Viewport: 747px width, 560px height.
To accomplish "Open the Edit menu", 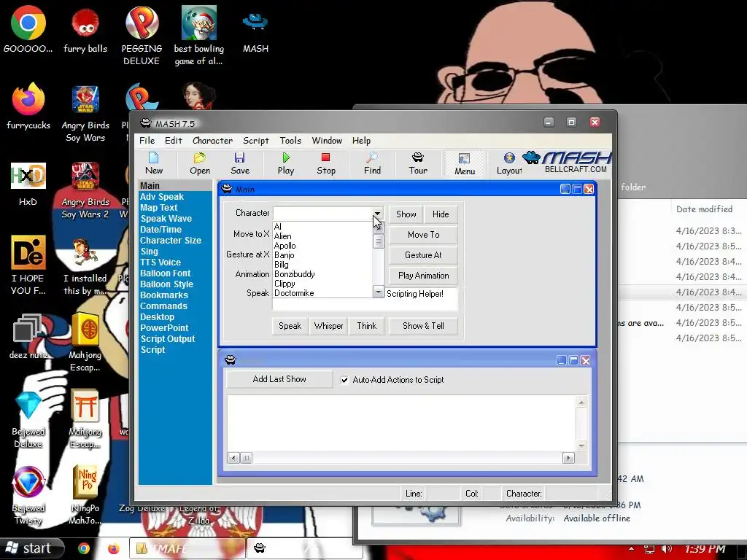I will click(174, 141).
